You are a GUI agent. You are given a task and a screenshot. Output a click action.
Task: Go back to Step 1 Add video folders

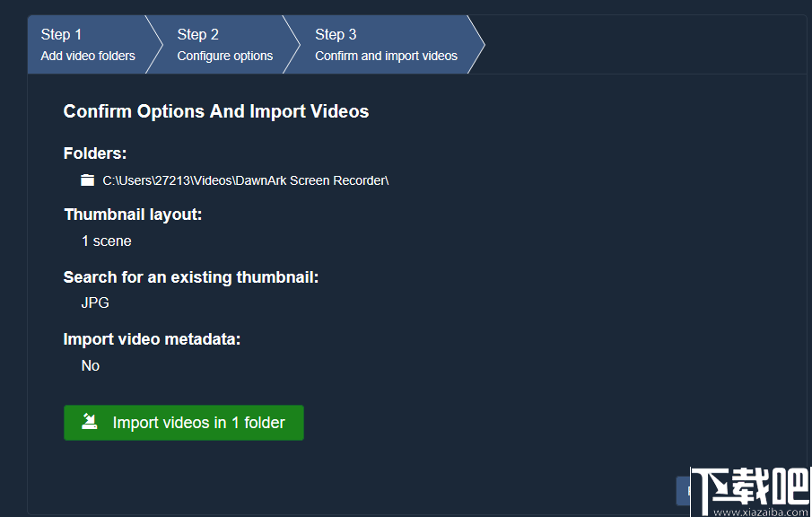pos(88,45)
